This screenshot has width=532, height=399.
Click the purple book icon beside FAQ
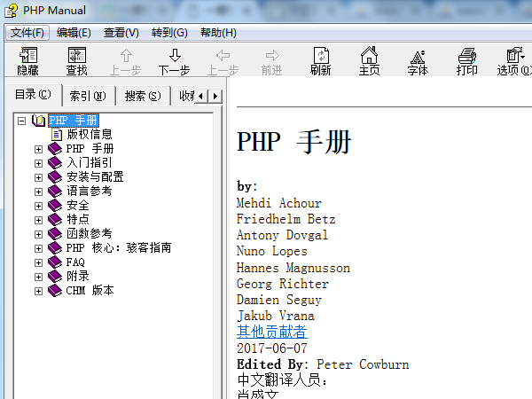55,262
